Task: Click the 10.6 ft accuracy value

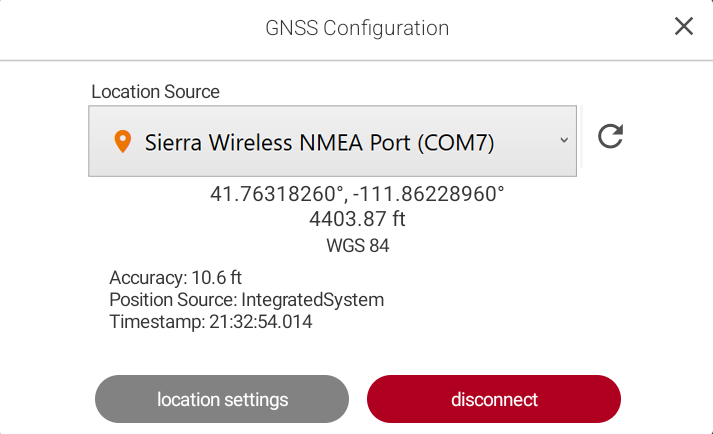Action: coord(217,277)
